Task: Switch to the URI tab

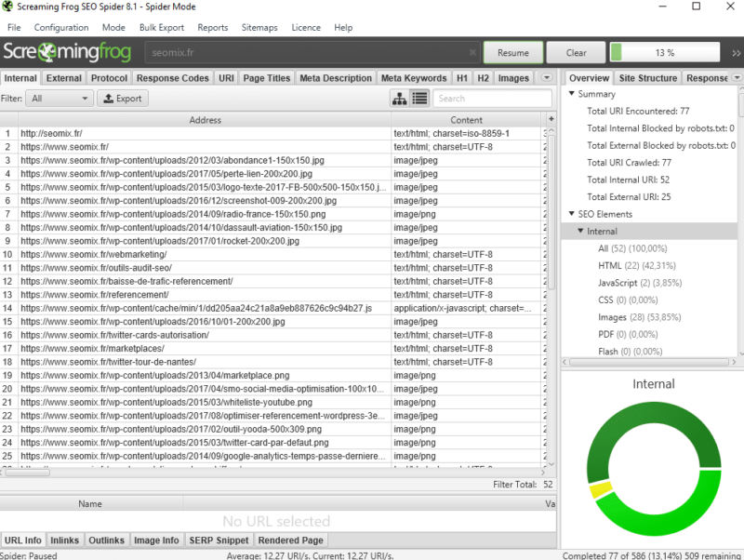Action: 226,78
